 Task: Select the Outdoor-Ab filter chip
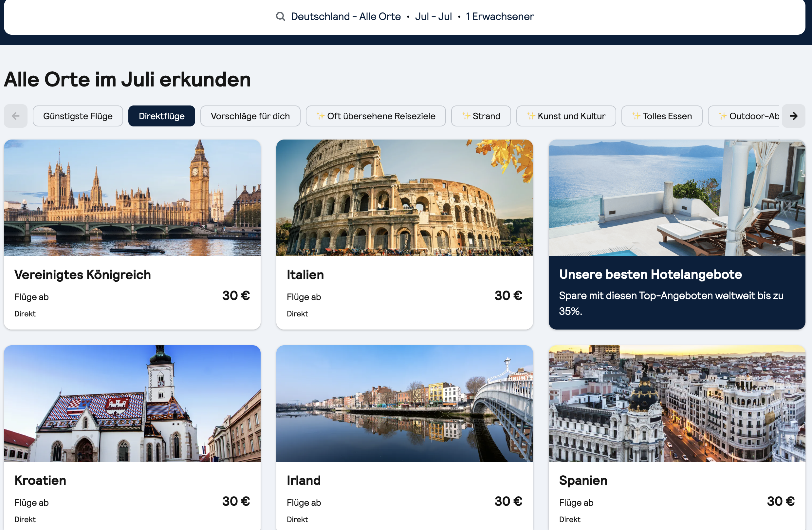(x=744, y=116)
